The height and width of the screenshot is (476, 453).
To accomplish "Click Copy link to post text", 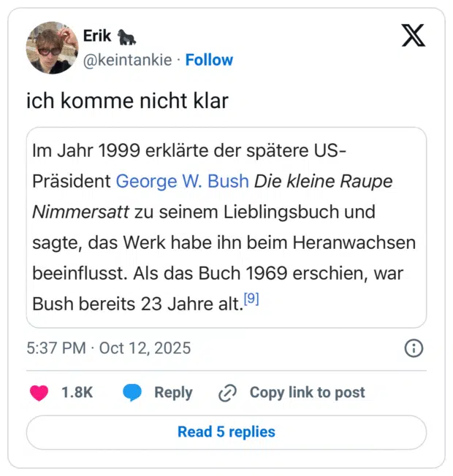I will tap(307, 392).
